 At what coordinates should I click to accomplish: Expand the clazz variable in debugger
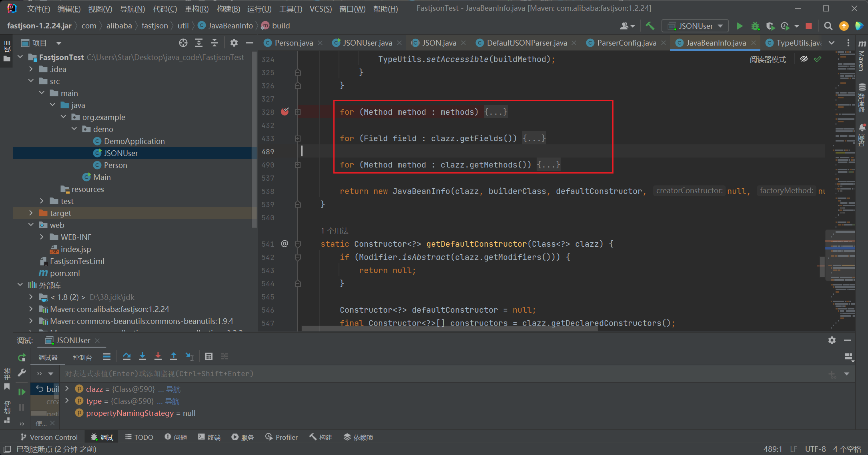pyautogui.click(x=67, y=389)
